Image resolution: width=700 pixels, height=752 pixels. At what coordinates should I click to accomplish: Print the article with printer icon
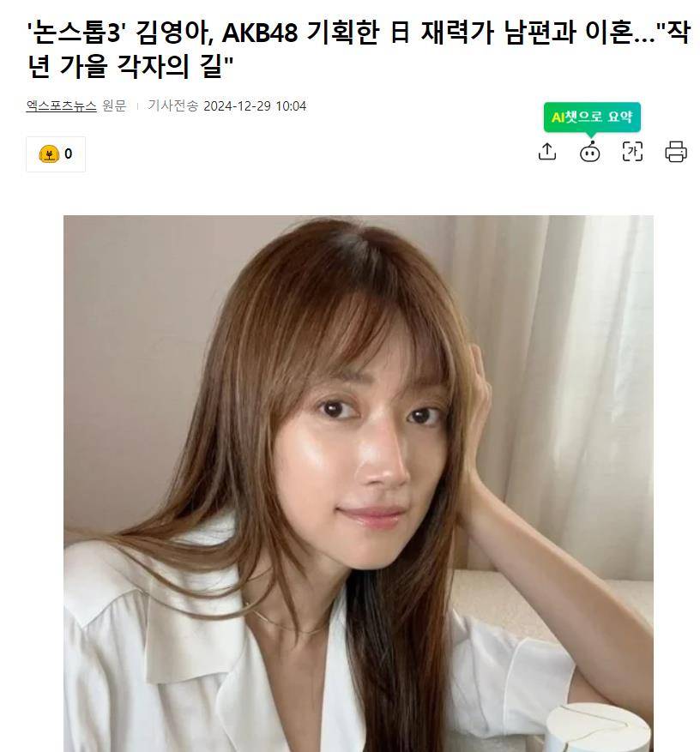[675, 152]
